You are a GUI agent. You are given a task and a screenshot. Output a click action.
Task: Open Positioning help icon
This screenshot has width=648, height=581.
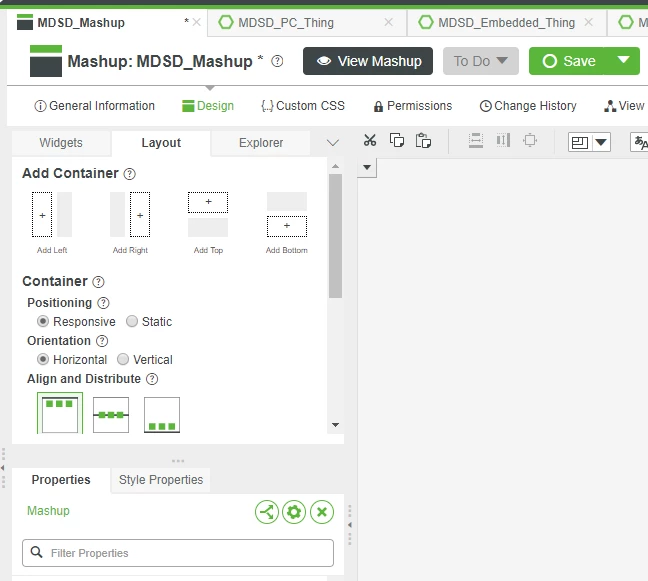pos(103,303)
